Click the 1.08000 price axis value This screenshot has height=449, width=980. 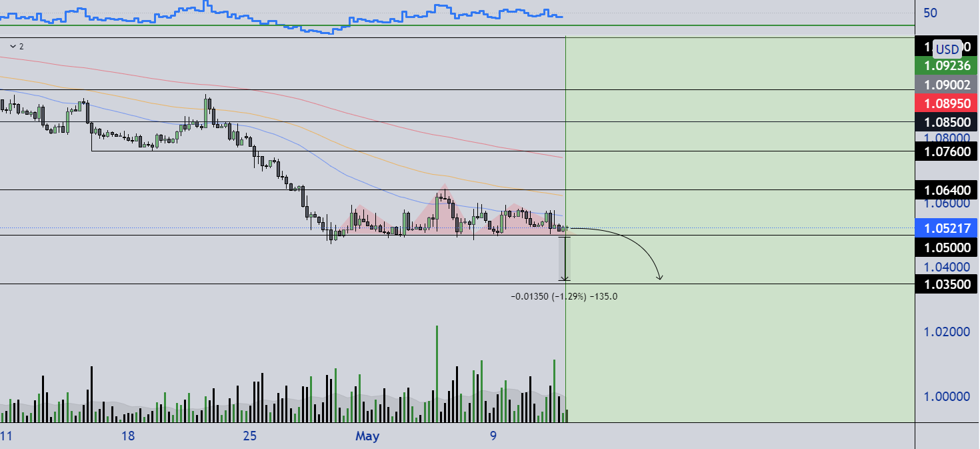point(947,137)
